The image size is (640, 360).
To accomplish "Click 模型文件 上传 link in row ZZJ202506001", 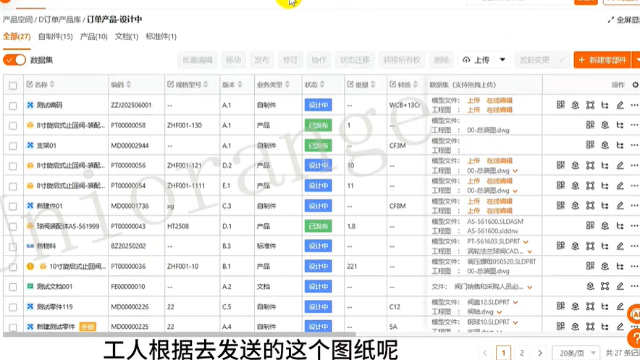I will point(473,100).
